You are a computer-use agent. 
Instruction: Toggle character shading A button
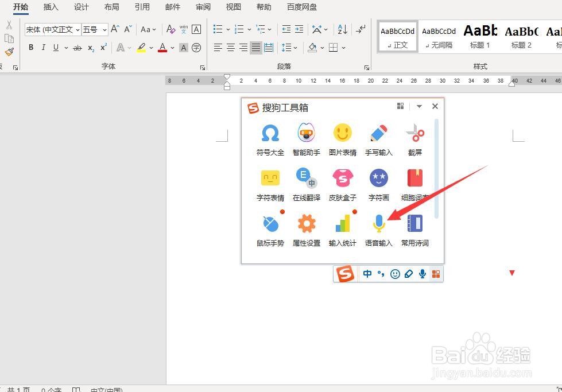[184, 48]
